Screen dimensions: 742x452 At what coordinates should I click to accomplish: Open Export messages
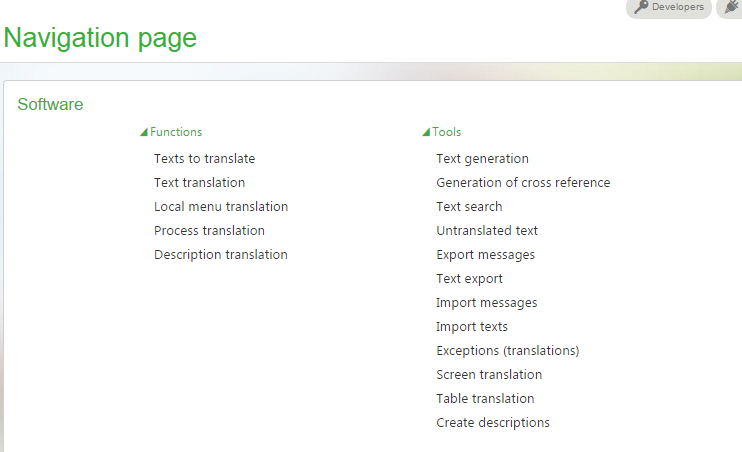pyautogui.click(x=486, y=255)
